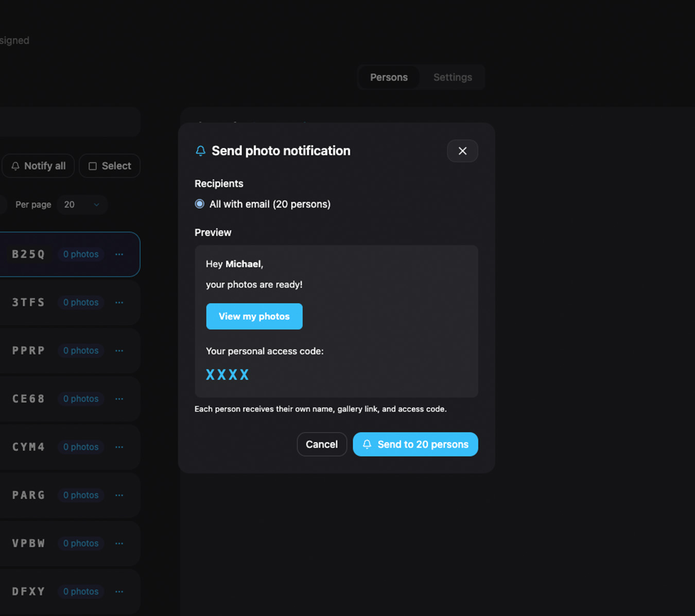This screenshot has width=695, height=616.
Task: Click the 0 photos badge for CYM4
Action: click(81, 447)
